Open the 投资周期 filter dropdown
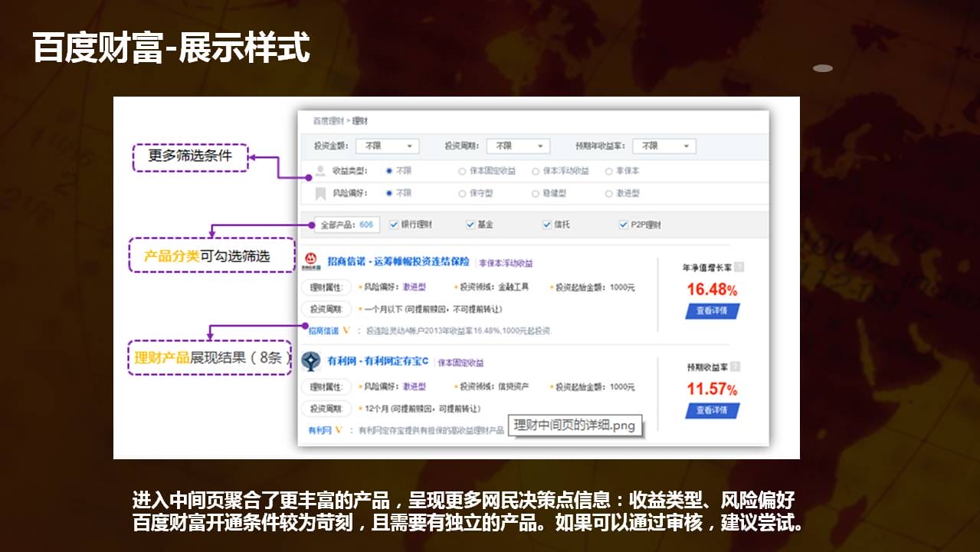The width and height of the screenshot is (980, 552). coord(518,146)
